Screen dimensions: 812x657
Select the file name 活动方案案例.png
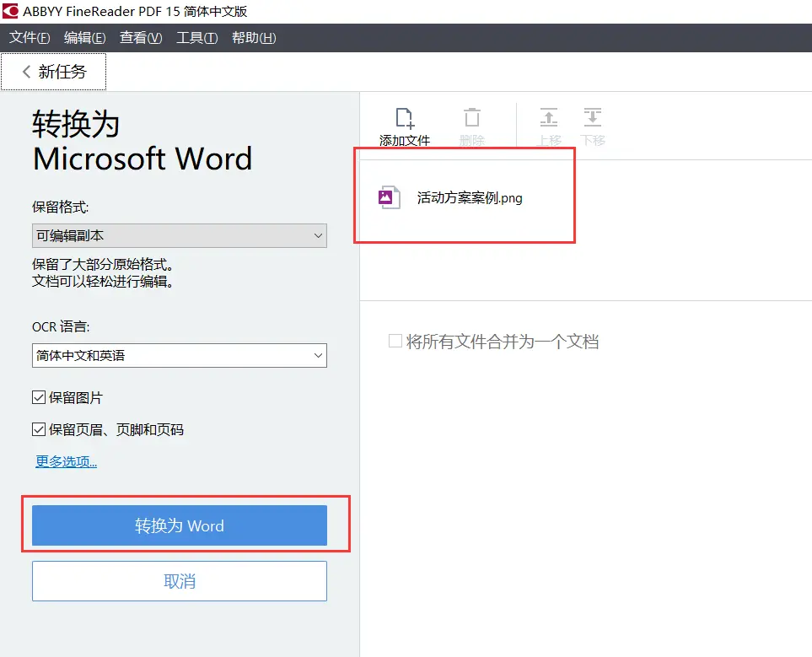[470, 198]
